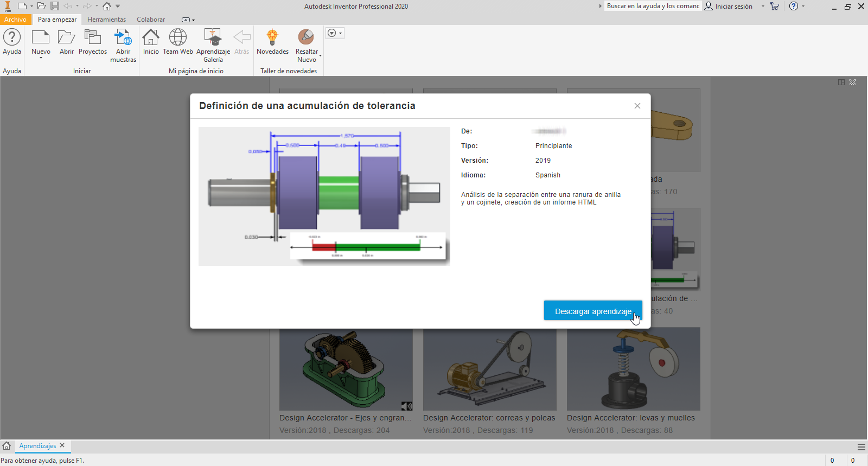Close the Aprendizajes tab
The height and width of the screenshot is (466, 868).
click(62, 445)
